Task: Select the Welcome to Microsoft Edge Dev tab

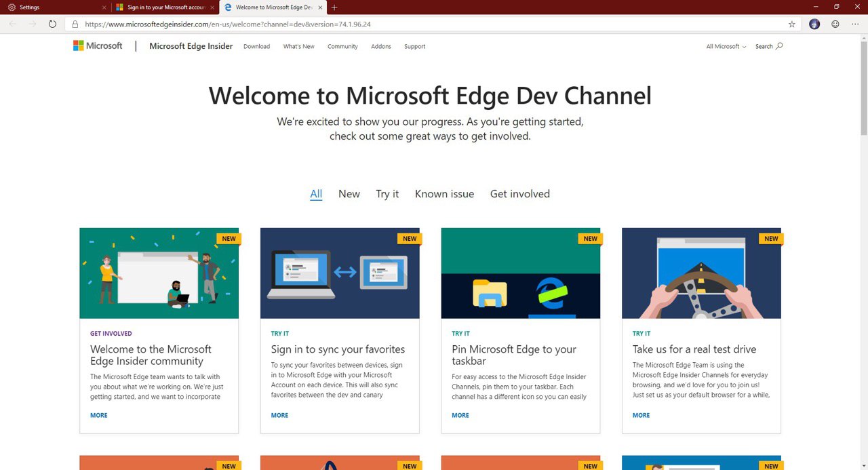Action: (273, 7)
